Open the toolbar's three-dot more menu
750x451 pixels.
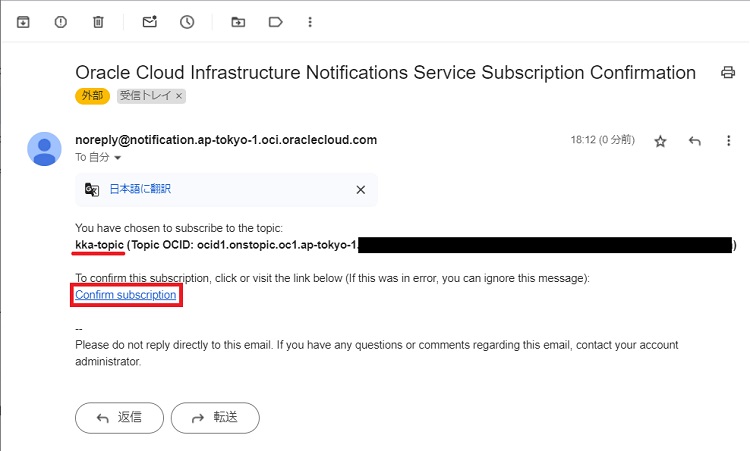coord(311,21)
